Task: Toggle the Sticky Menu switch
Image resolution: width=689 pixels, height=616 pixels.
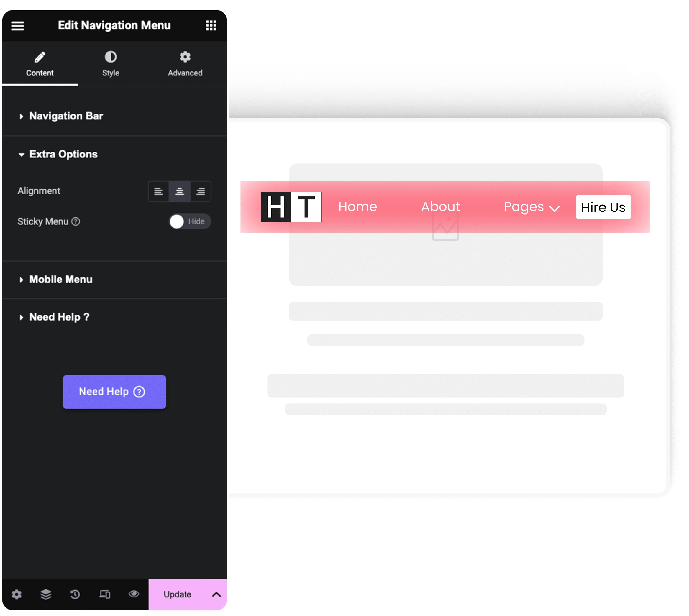Action: (x=190, y=222)
